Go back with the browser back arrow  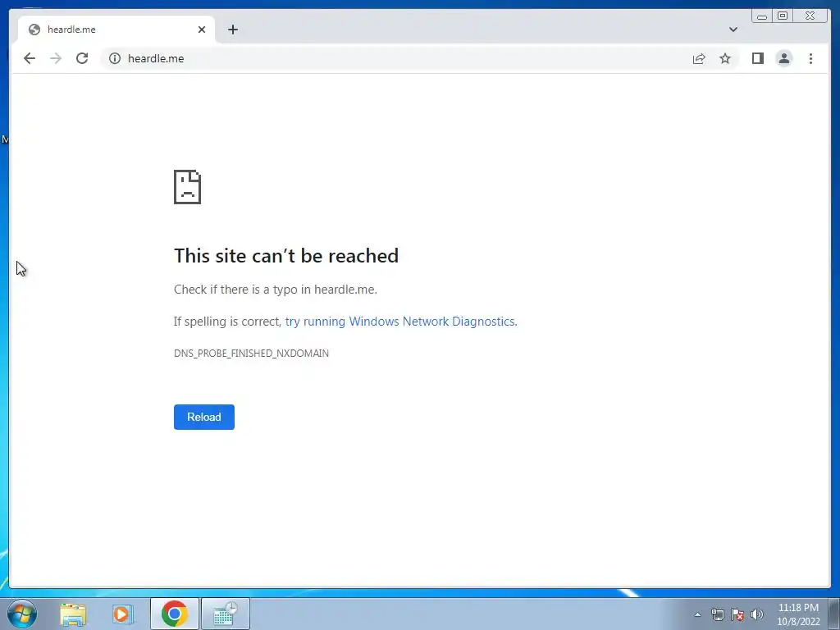coord(30,58)
